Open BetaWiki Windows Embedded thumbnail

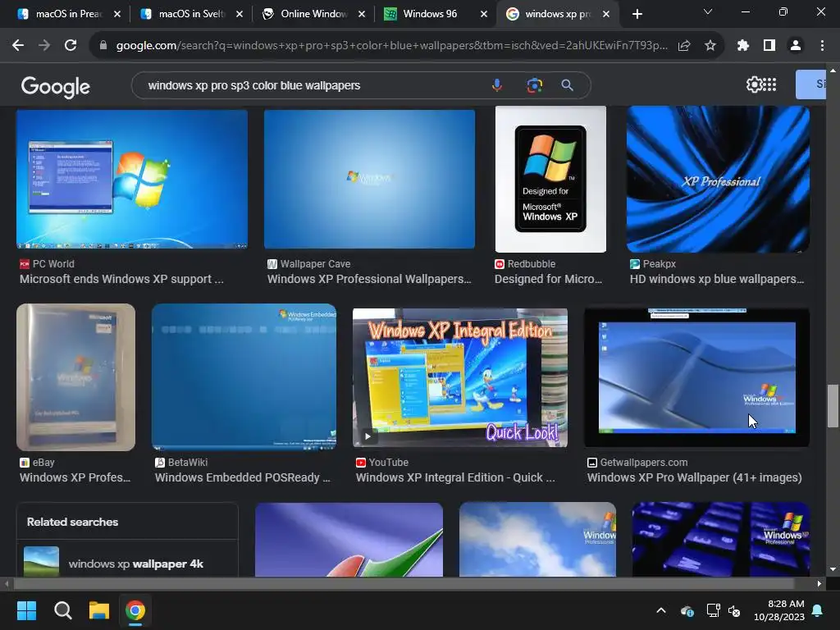(244, 377)
